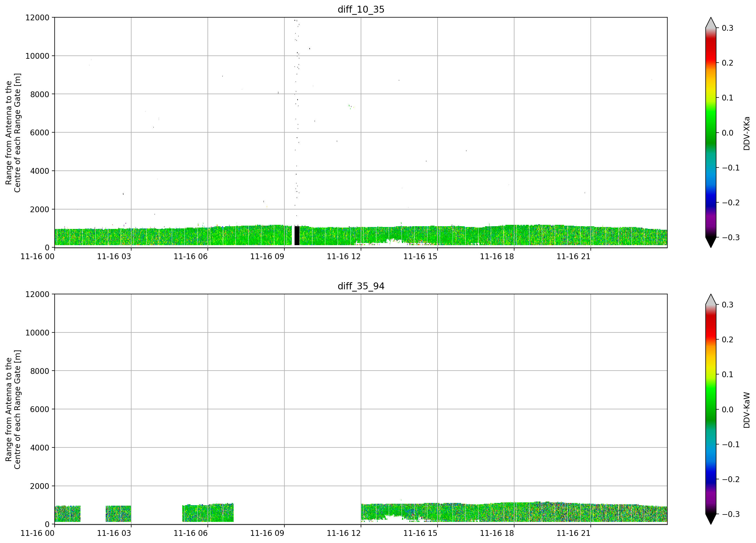Viewport: 756px width, 543px height.
Task: Click the 11-16 03 x-tick under diff_10_35
Action: (x=114, y=256)
